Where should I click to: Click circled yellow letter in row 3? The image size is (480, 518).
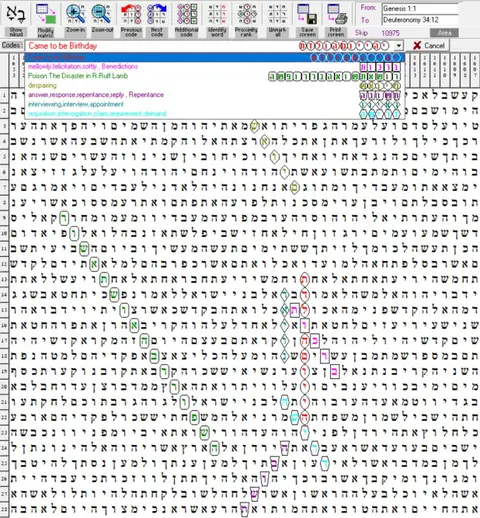point(254,126)
